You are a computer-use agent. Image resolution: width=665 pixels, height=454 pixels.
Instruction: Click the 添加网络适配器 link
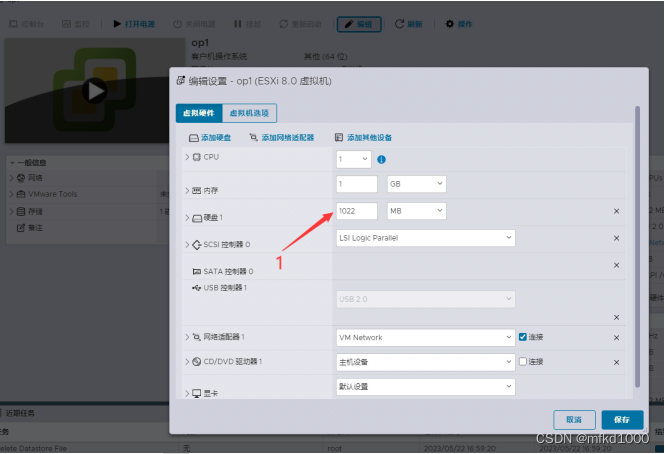[288, 137]
